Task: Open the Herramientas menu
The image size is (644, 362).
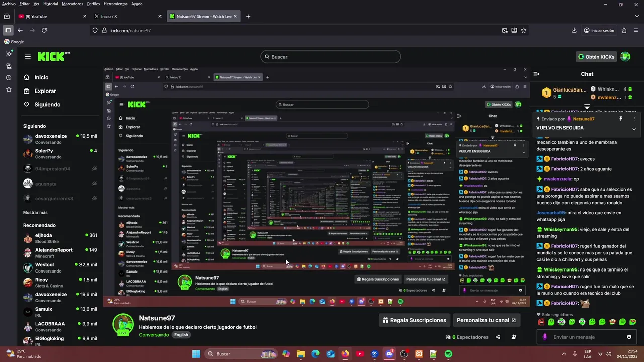Action: click(x=115, y=4)
